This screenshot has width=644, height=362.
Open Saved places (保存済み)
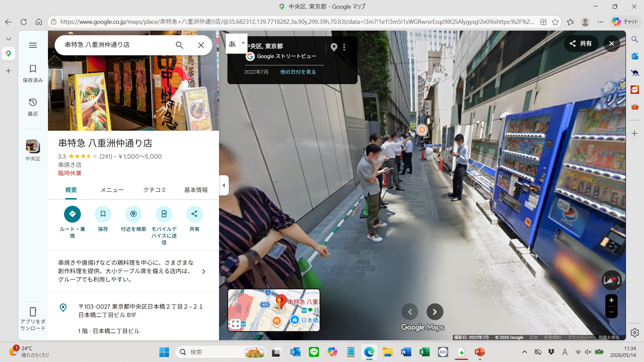click(x=33, y=73)
